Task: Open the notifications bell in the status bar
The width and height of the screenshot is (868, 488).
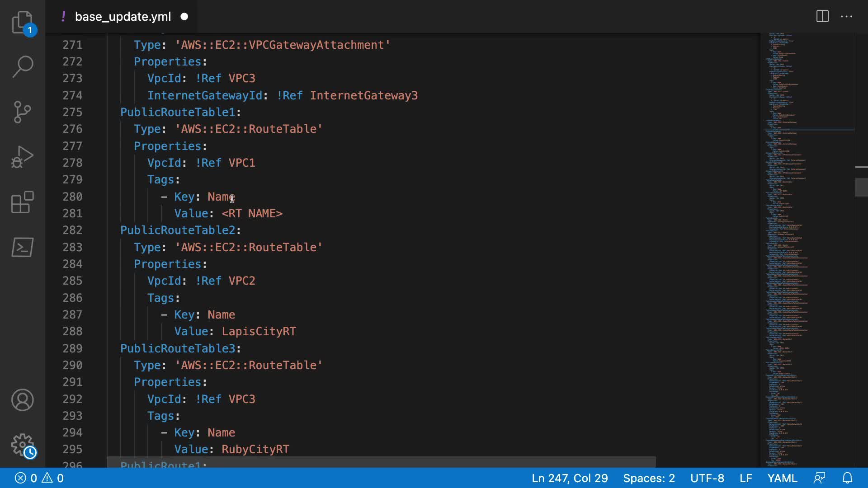Action: click(x=848, y=478)
